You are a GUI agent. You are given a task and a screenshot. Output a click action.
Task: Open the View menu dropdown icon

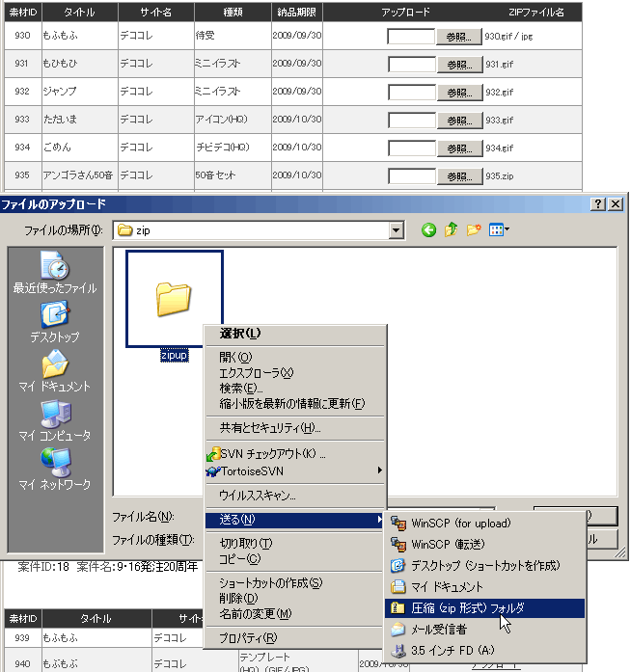(499, 230)
